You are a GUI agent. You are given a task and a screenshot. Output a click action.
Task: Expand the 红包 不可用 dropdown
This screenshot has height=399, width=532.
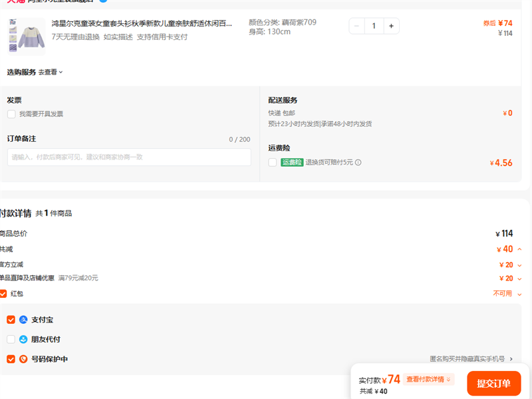point(519,293)
